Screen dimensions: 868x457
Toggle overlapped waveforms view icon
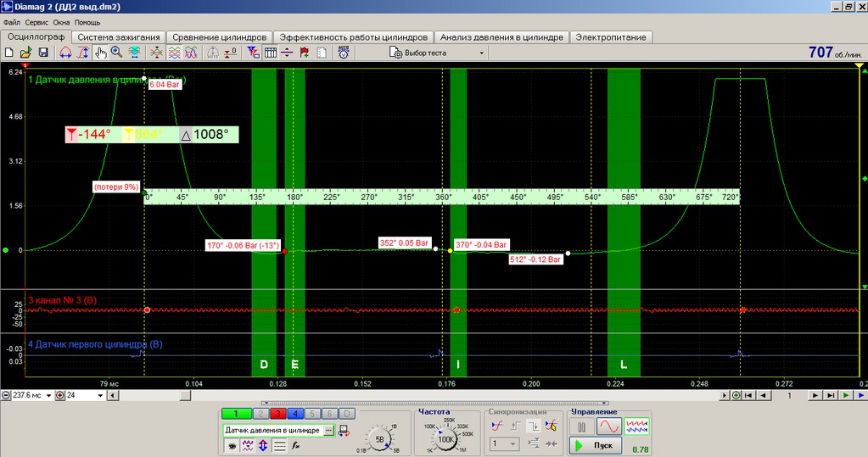click(191, 53)
